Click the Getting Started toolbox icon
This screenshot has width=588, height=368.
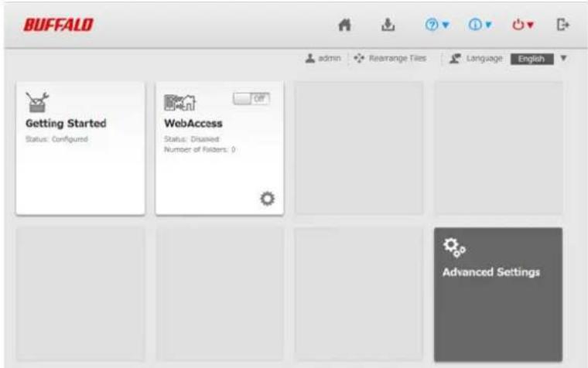37,102
